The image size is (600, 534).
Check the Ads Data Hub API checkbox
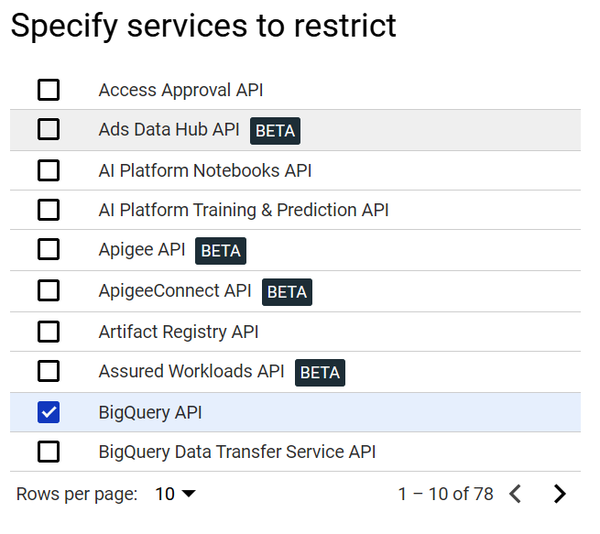click(49, 129)
